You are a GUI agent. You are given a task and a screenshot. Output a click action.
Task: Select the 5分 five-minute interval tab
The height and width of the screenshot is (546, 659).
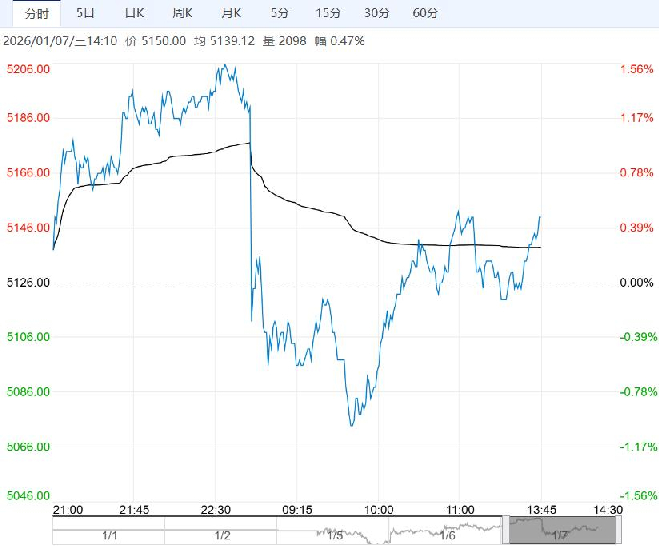pos(281,12)
